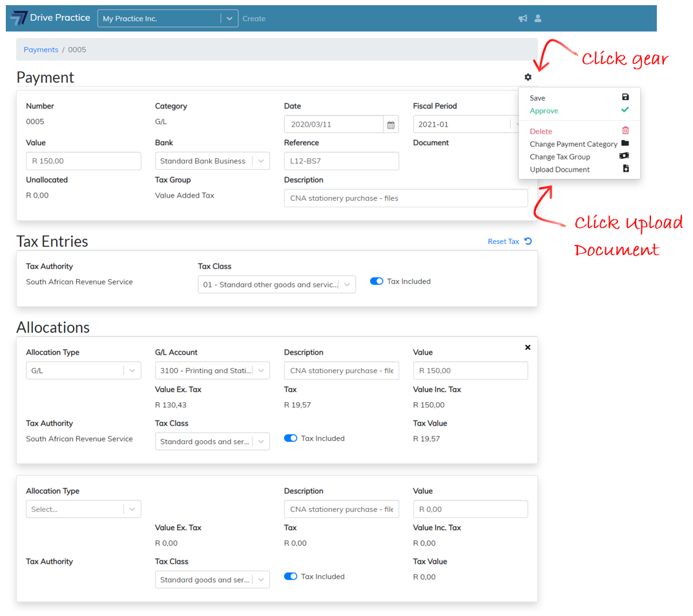
Task: Open the Allocation Type Select... dropdown
Action: (83, 509)
